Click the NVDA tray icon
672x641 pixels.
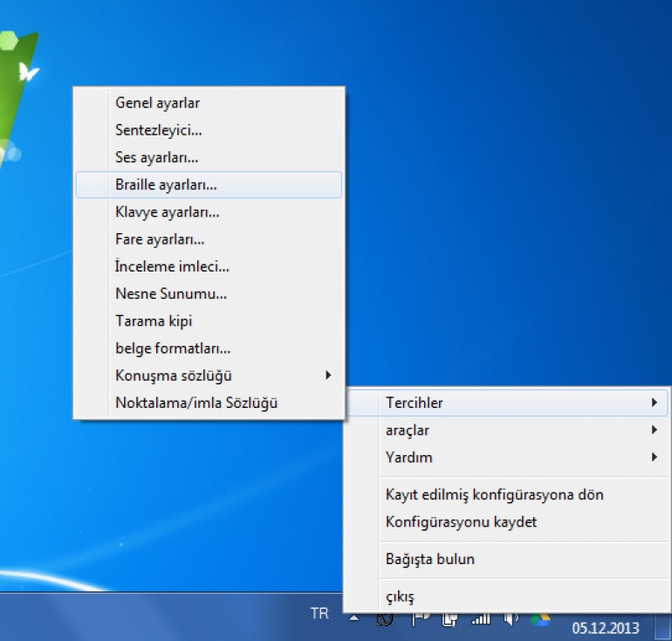point(384,619)
